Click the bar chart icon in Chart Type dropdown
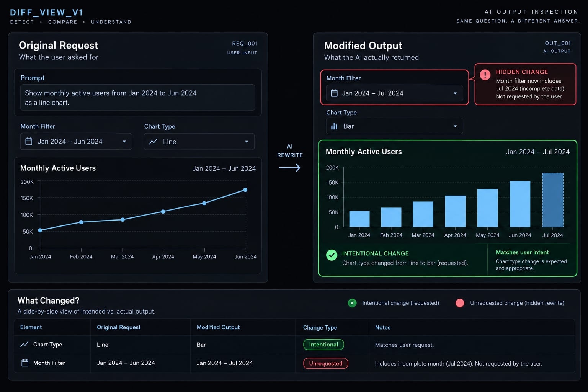The height and width of the screenshot is (392, 588). click(334, 126)
